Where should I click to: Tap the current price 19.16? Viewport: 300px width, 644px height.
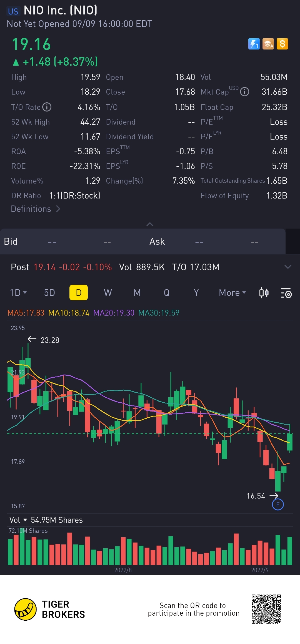click(31, 44)
